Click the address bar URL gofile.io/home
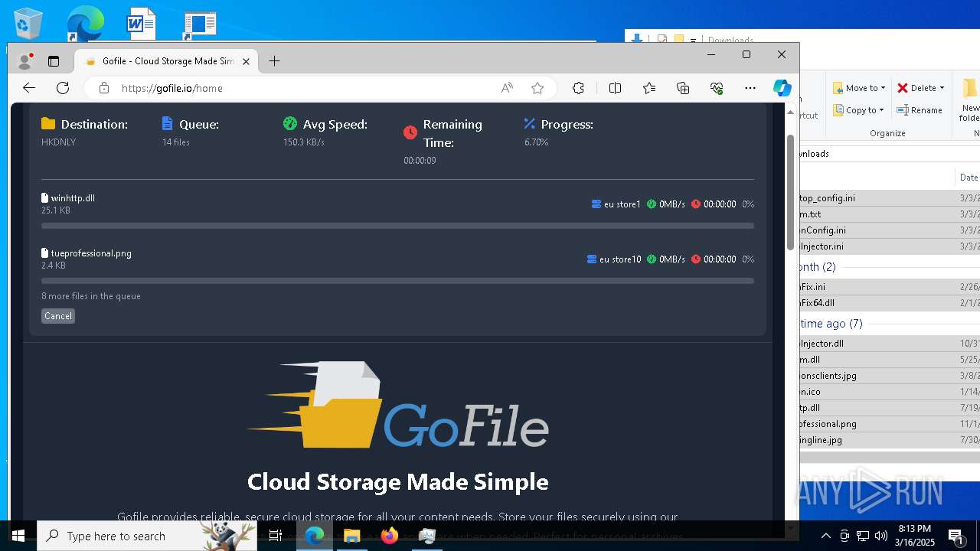Viewport: 980px width, 551px height. coord(172,88)
